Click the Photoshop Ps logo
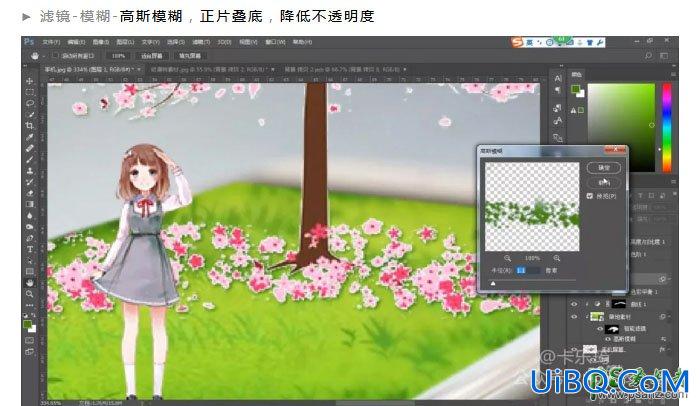 29,42
